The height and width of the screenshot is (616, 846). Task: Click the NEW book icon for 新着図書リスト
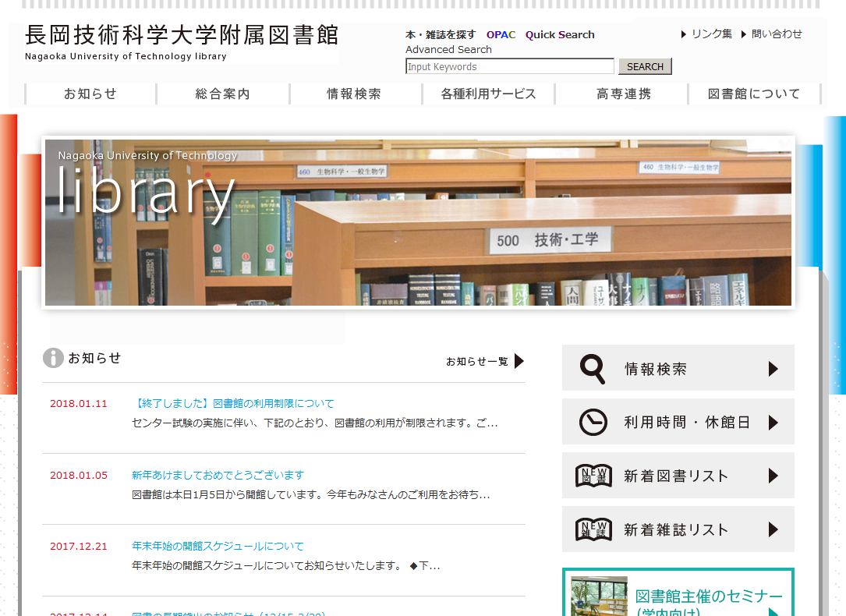[593, 475]
